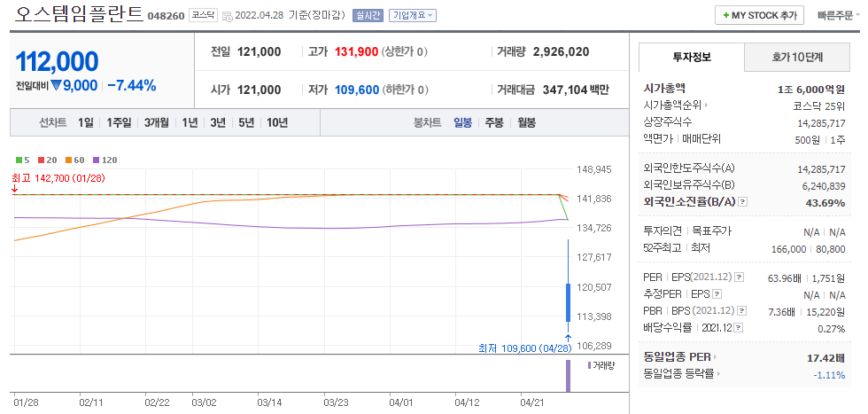Select the 1일 line chart period

point(86,122)
